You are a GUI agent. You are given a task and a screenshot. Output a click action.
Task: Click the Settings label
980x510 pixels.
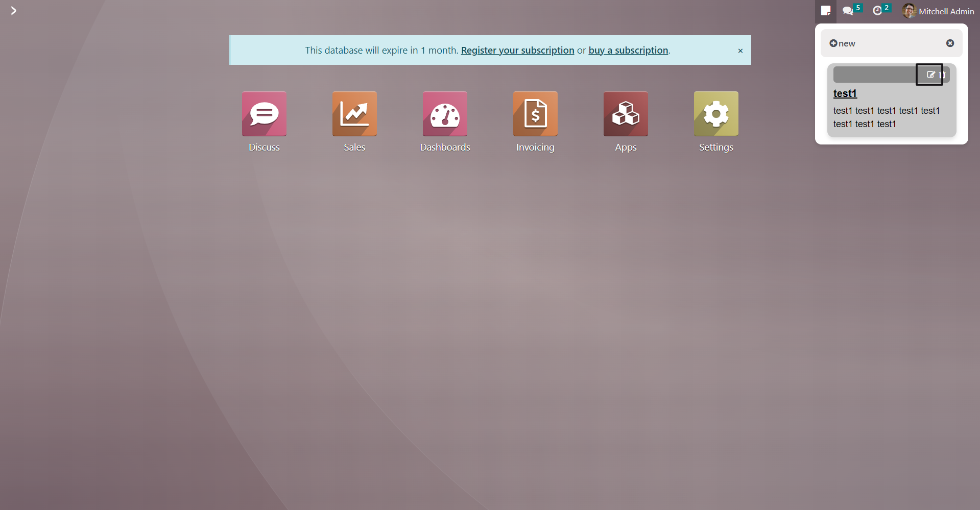click(716, 147)
